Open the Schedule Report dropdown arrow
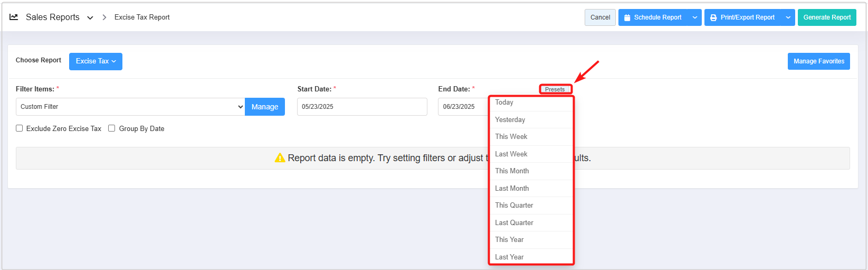 (x=695, y=17)
